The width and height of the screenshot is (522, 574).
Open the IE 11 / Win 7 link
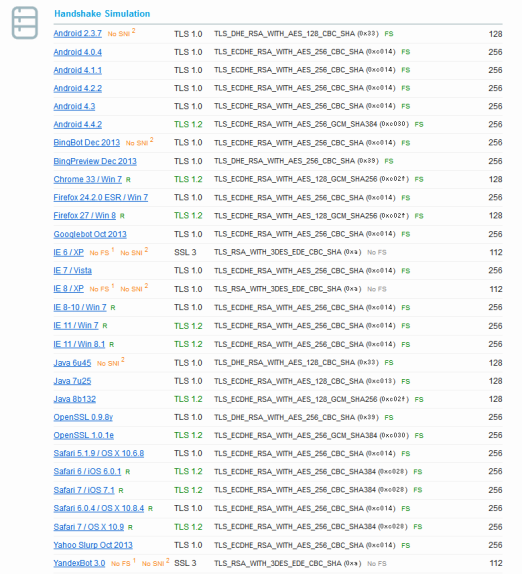(76, 325)
